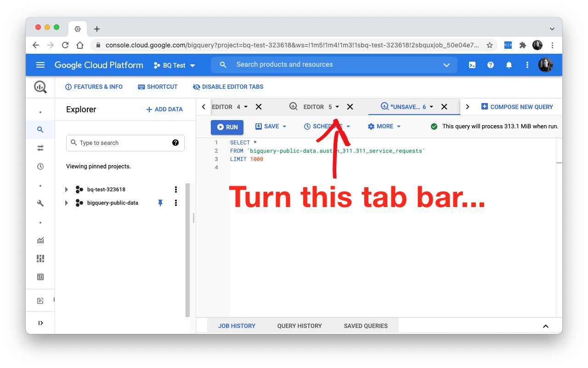The height and width of the screenshot is (368, 588).
Task: Open the release notes icon in sidebar
Action: click(x=40, y=300)
